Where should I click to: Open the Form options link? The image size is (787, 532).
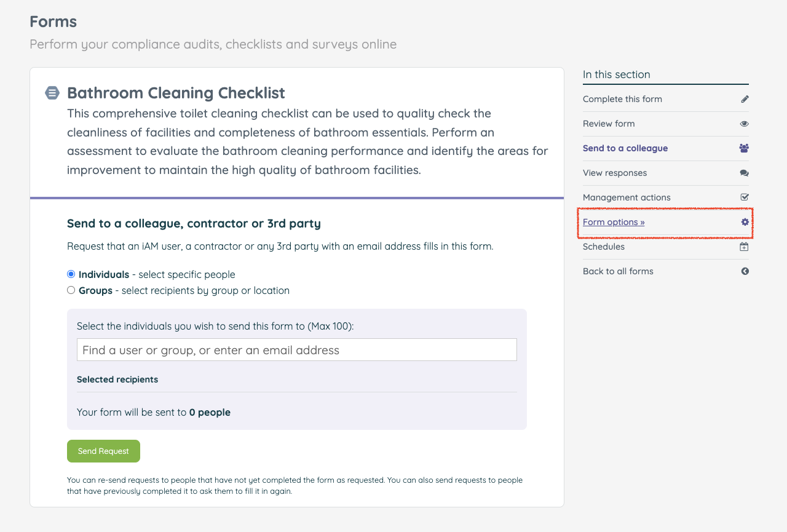coord(614,222)
